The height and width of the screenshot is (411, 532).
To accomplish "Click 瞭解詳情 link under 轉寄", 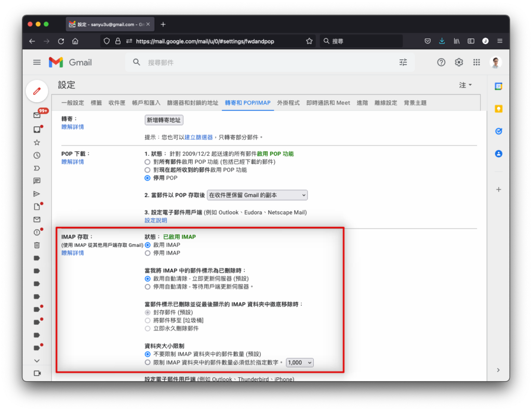I will (73, 127).
